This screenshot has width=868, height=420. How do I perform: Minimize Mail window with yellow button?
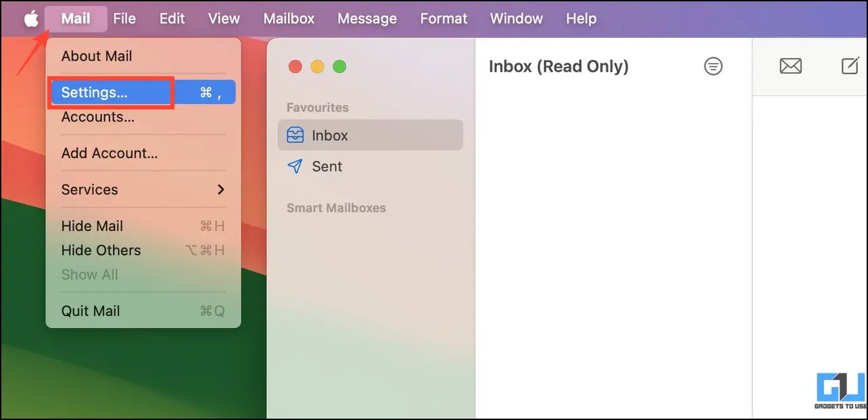[x=318, y=66]
